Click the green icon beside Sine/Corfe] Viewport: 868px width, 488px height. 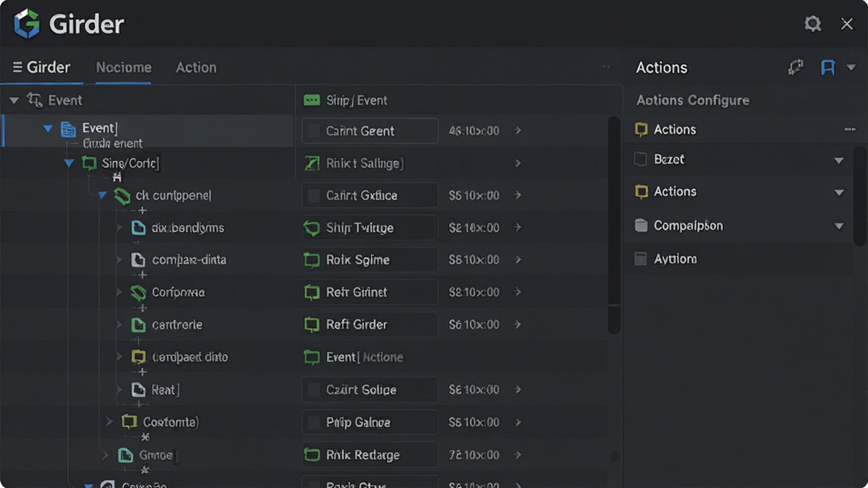89,164
